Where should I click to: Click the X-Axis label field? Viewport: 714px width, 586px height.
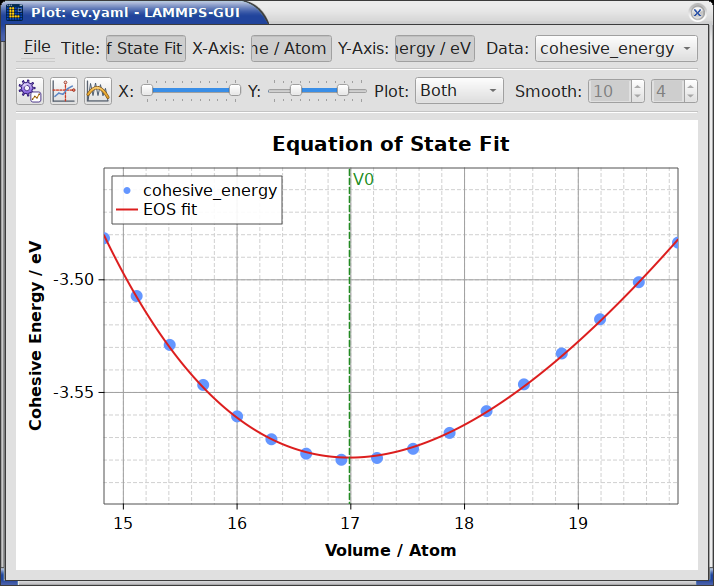(291, 48)
